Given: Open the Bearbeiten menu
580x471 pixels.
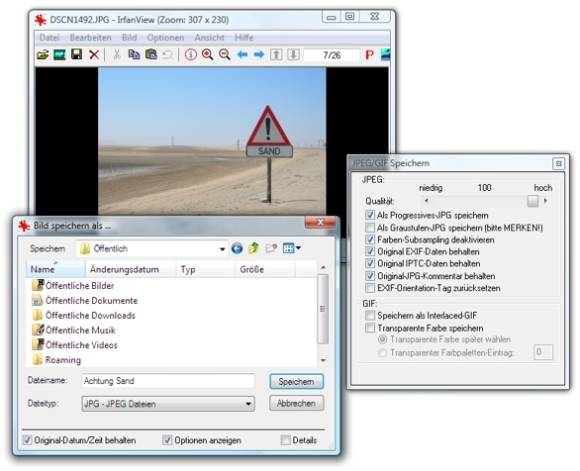Looking at the screenshot, I should click(91, 38).
